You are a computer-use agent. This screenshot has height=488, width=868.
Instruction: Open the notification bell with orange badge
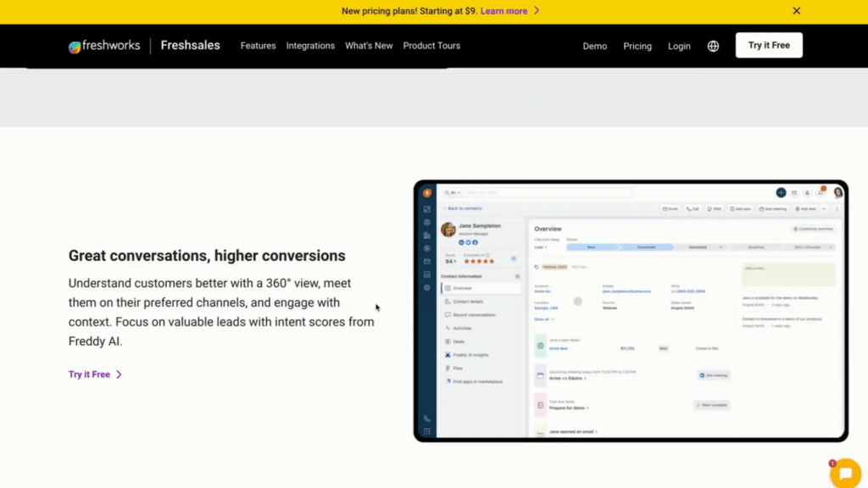coord(821,192)
